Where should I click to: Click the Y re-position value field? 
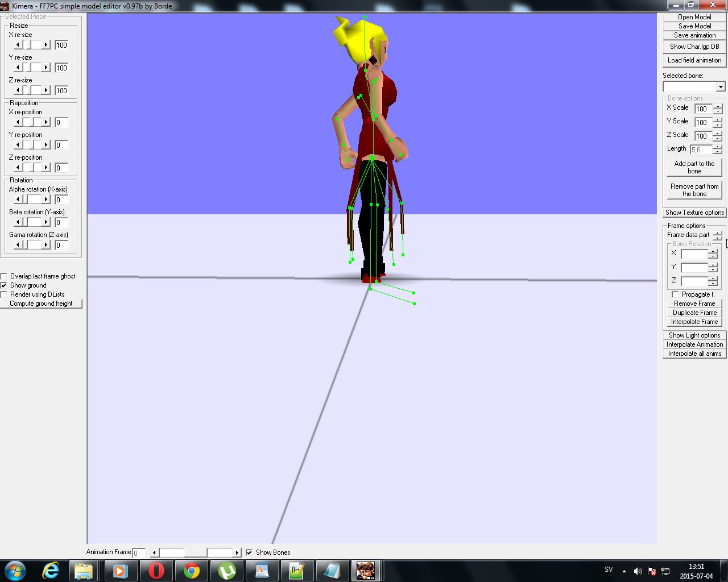pyautogui.click(x=61, y=145)
